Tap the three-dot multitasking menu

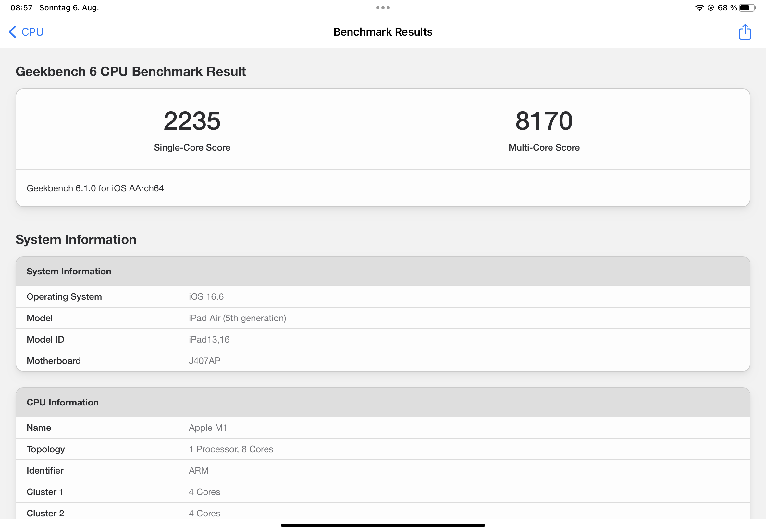(x=383, y=8)
